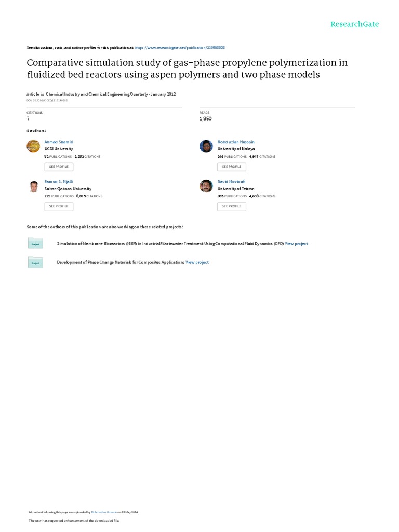Image resolution: width=399 pixels, height=532 pixels.
Task: Click the Phase Change Materials project icon
Action: pos(35,262)
